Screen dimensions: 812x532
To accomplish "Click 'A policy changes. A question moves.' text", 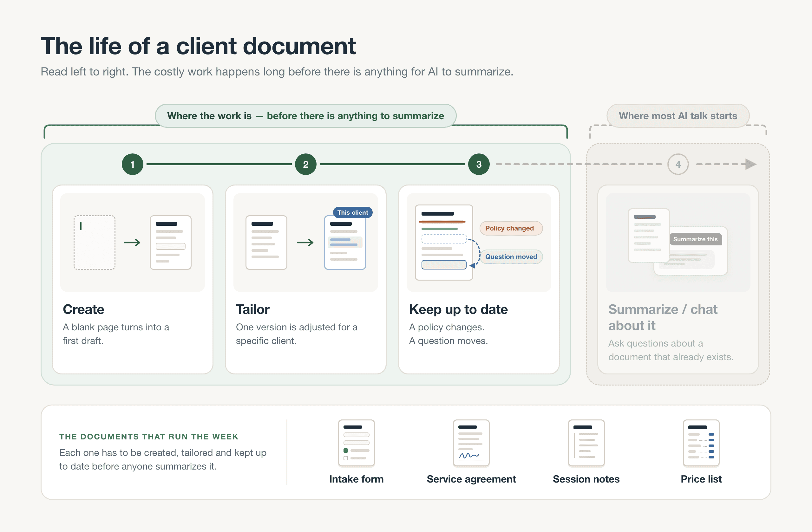I will click(448, 334).
